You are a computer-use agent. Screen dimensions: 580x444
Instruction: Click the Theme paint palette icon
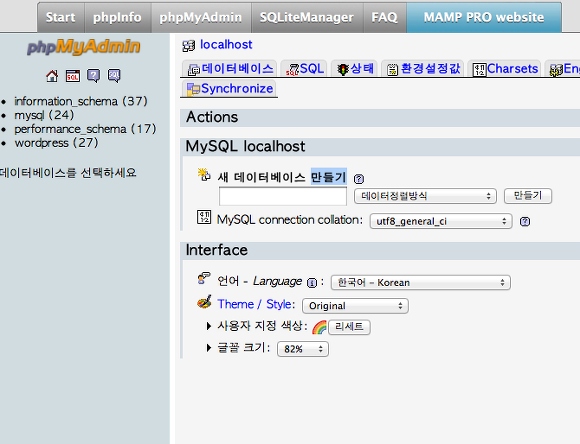204,302
